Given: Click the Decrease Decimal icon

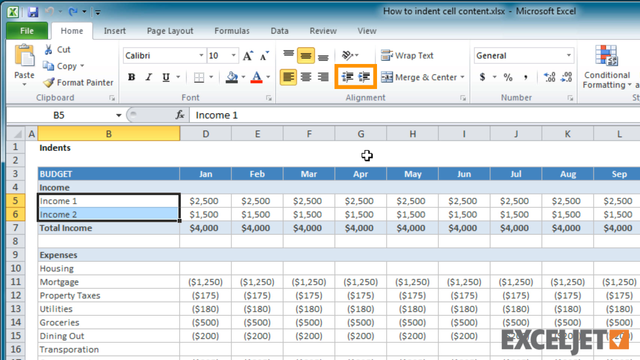Looking at the screenshot, I should (567, 77).
